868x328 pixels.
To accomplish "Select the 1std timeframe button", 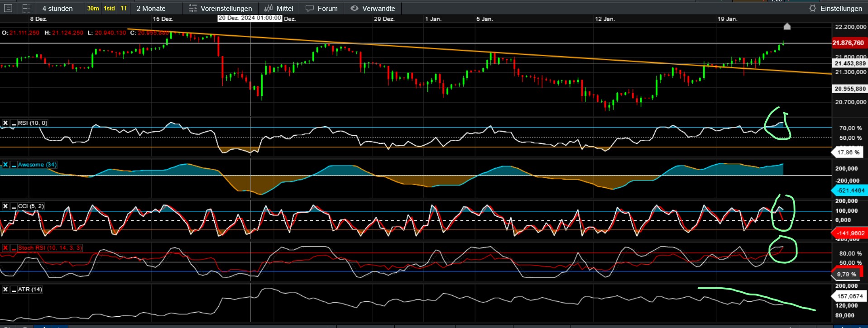I will [109, 8].
